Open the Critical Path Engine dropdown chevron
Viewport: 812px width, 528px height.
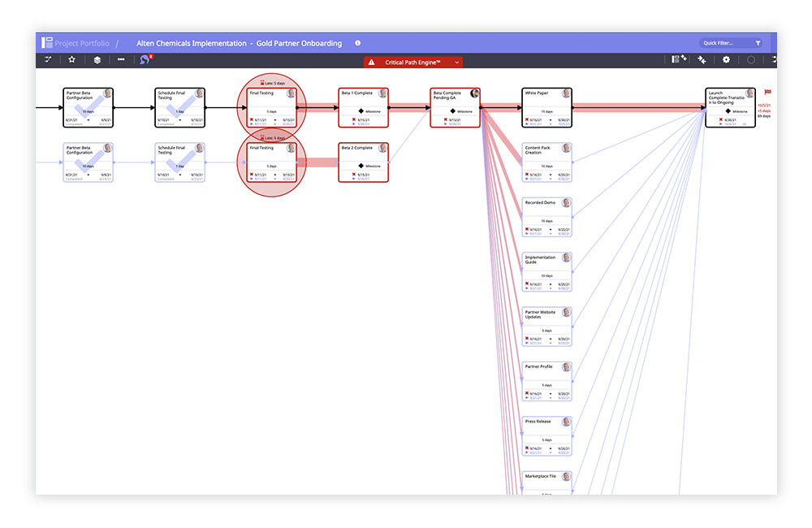(x=456, y=61)
